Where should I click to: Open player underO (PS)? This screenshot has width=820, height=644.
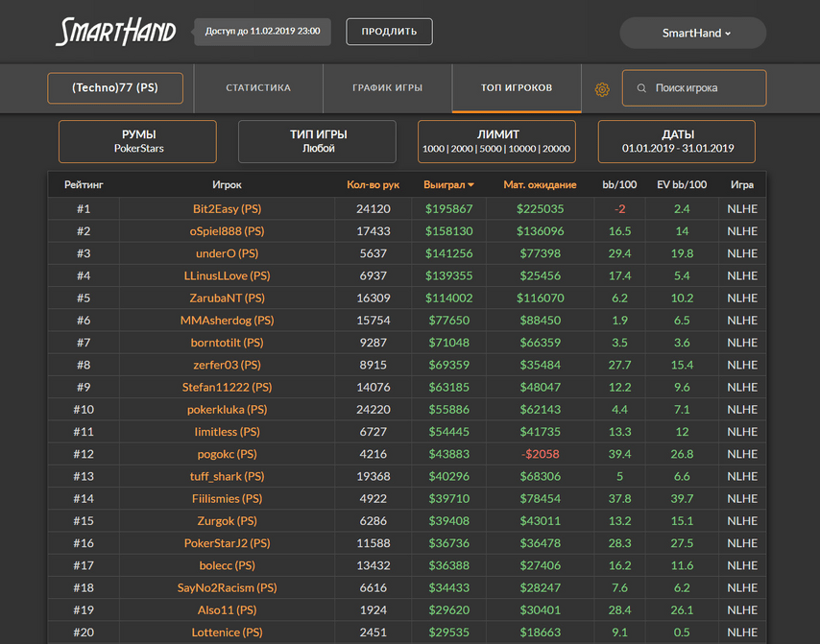pos(227,253)
